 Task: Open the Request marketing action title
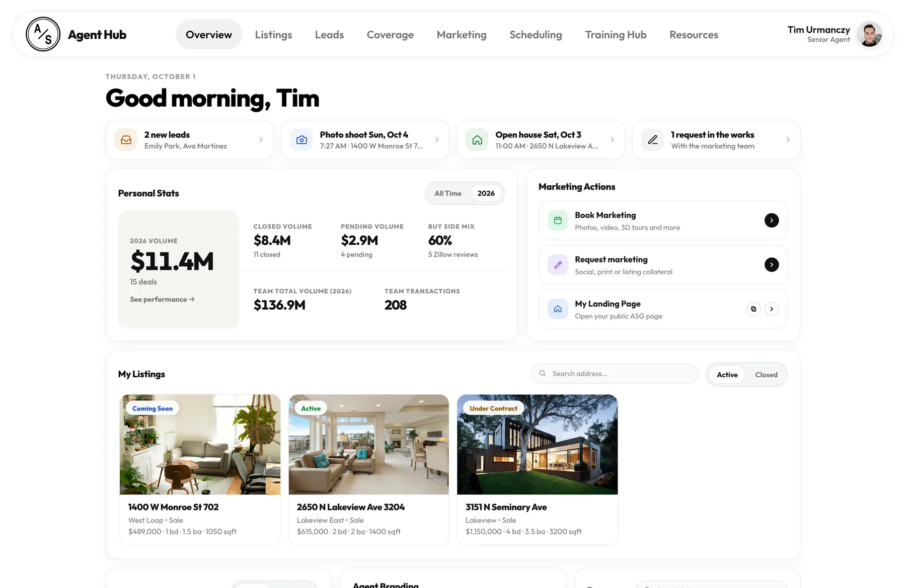click(x=611, y=260)
